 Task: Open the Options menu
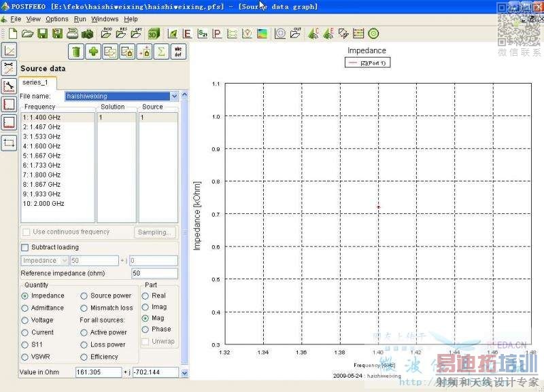[57, 19]
